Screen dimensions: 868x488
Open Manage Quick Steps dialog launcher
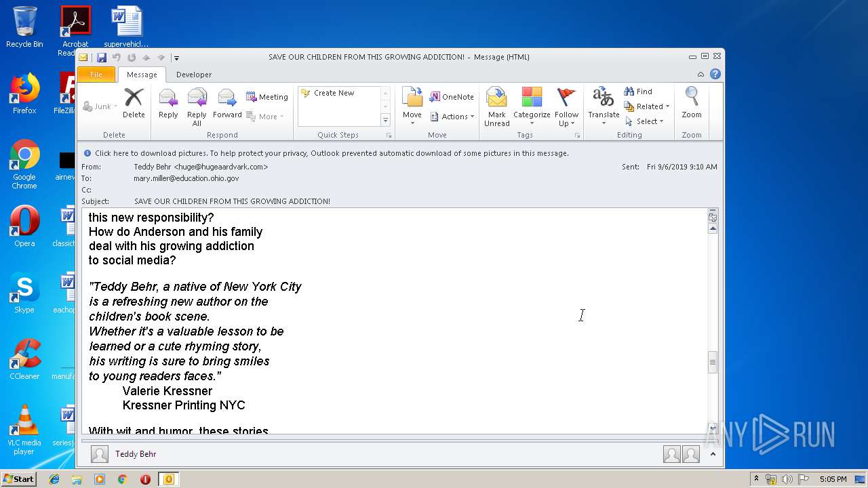389,136
